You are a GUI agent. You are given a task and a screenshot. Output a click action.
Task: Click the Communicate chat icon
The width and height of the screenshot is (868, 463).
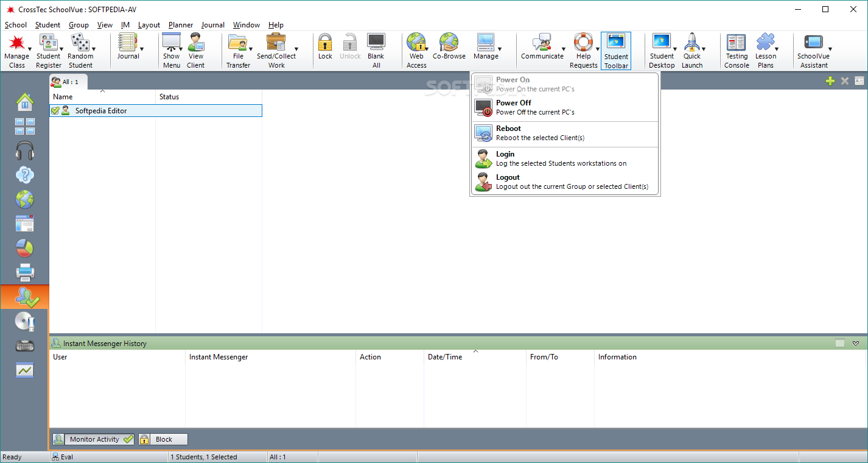pos(542,43)
